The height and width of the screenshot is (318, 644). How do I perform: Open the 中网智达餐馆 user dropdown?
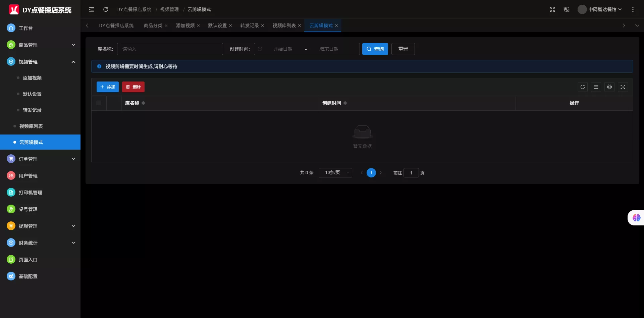pyautogui.click(x=600, y=9)
